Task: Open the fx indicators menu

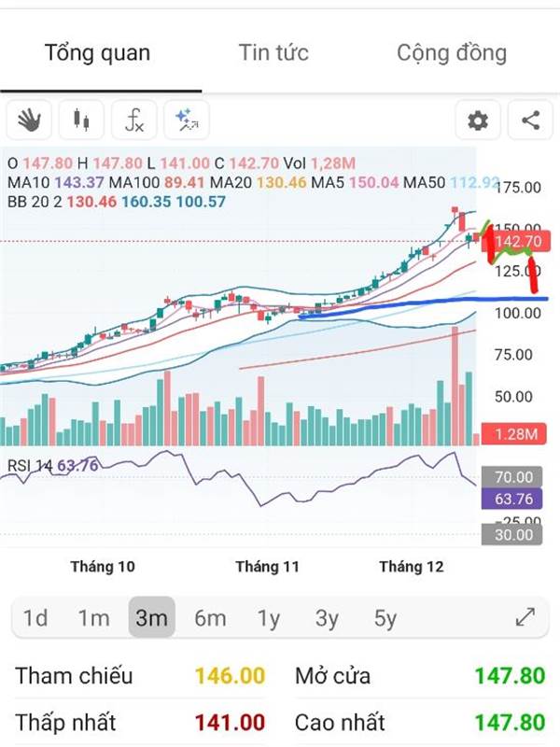Action: tap(134, 120)
